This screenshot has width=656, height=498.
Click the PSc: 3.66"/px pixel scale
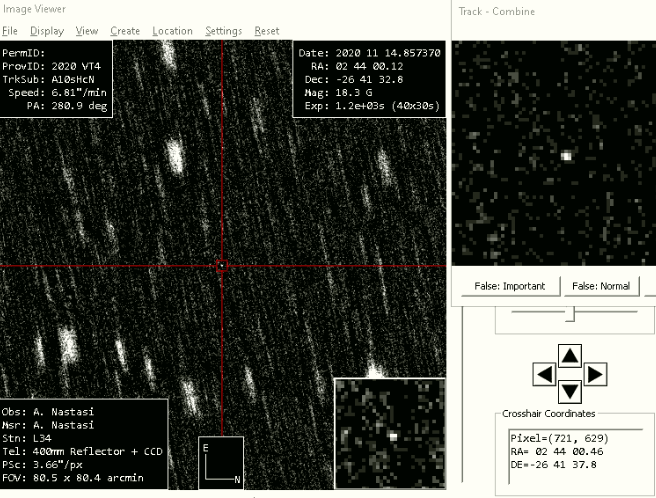pos(42,465)
